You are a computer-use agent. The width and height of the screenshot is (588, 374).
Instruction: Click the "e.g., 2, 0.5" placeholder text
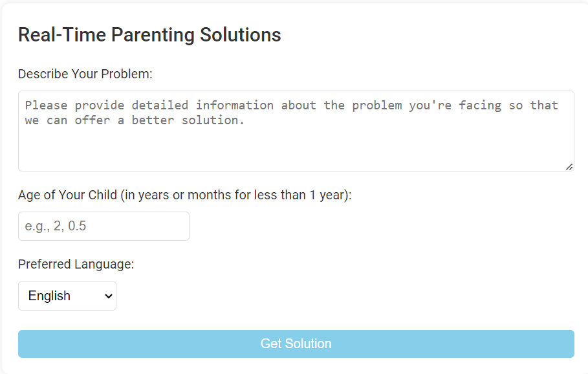click(56, 226)
